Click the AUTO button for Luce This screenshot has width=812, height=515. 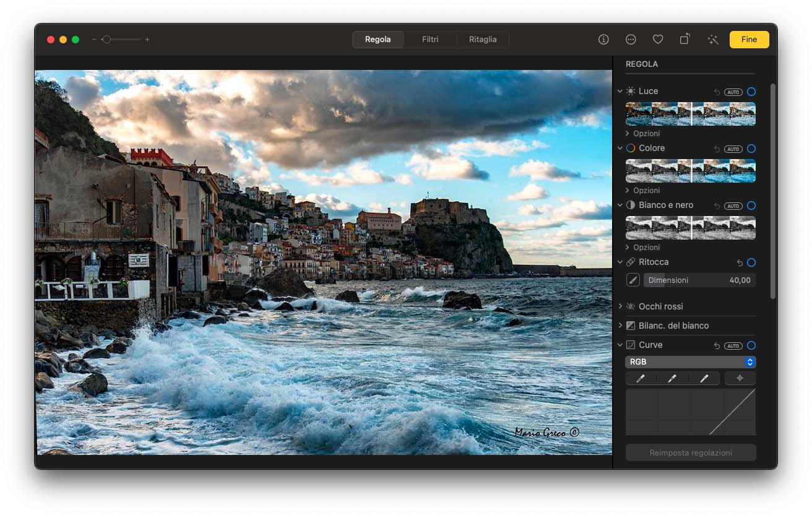(733, 92)
